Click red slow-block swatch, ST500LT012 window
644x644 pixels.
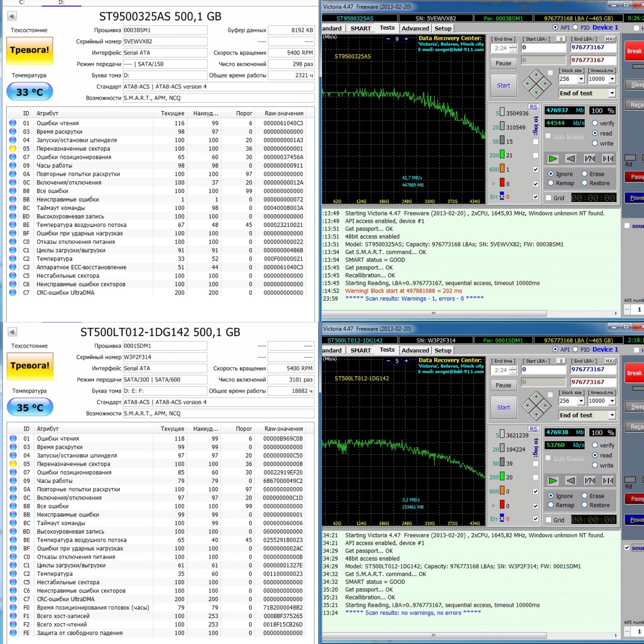coord(502,504)
